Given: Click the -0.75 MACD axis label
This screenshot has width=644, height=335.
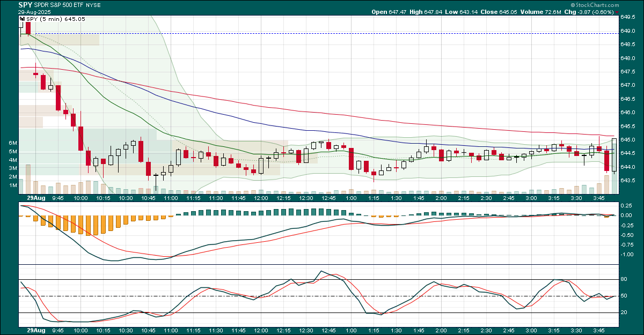Looking at the screenshot, I should [628, 245].
